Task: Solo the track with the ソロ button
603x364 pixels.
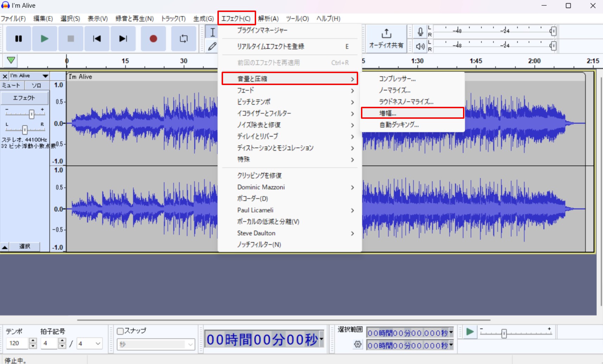Action: 37,85
